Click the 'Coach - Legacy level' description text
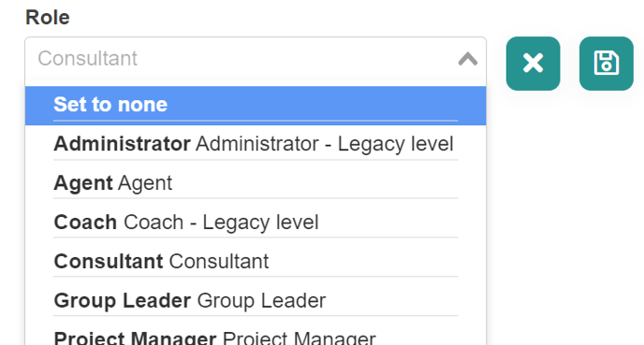644x345 pixels. click(221, 223)
